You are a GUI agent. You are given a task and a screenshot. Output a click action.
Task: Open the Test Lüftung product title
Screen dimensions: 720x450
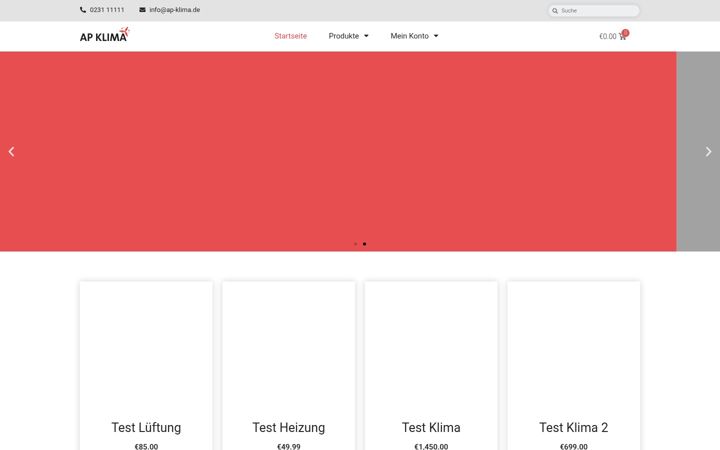pos(146,428)
